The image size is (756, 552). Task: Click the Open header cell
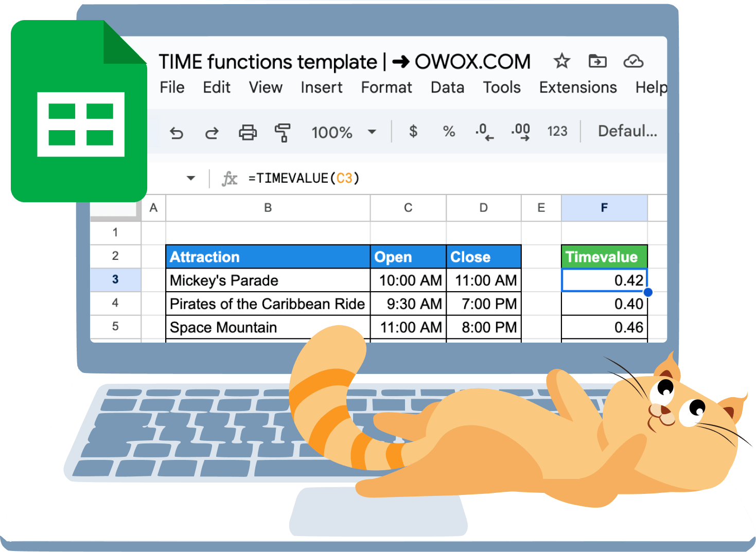click(x=408, y=257)
